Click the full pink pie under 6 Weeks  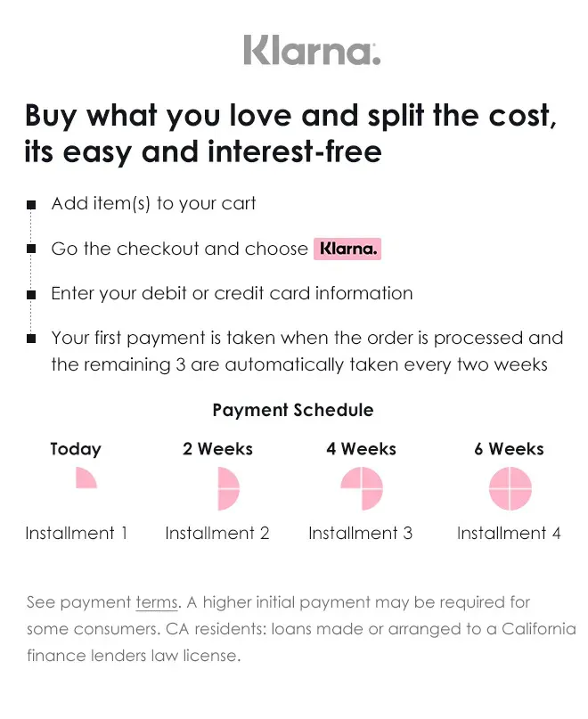pyautogui.click(x=510, y=489)
